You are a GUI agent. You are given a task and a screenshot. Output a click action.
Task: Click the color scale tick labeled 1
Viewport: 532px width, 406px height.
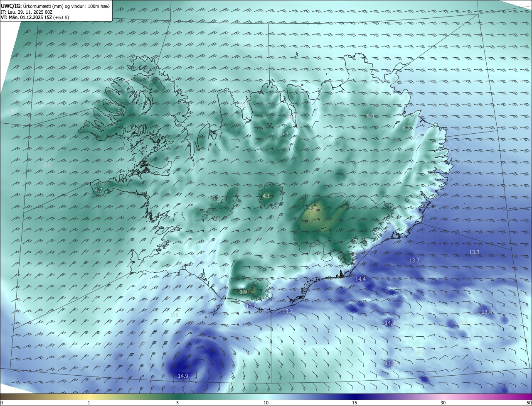coord(89,403)
